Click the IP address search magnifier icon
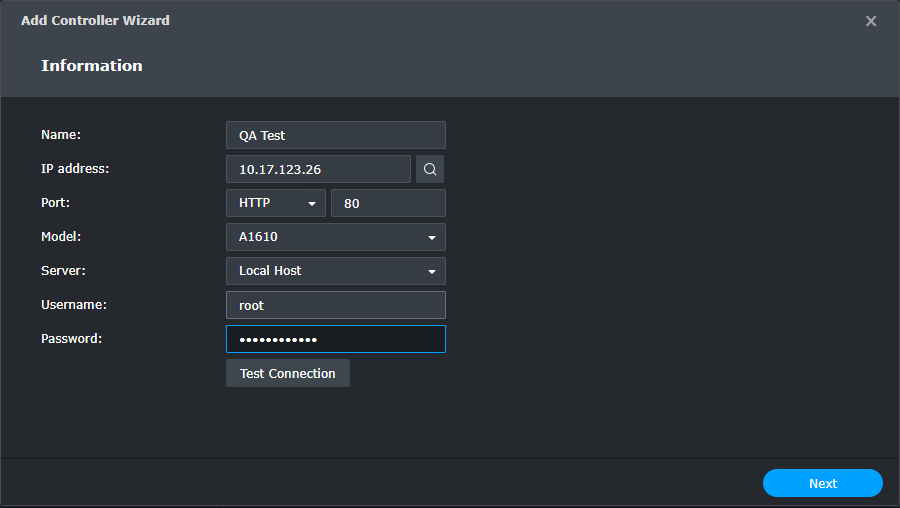Viewport: 900px width, 508px height. [430, 169]
